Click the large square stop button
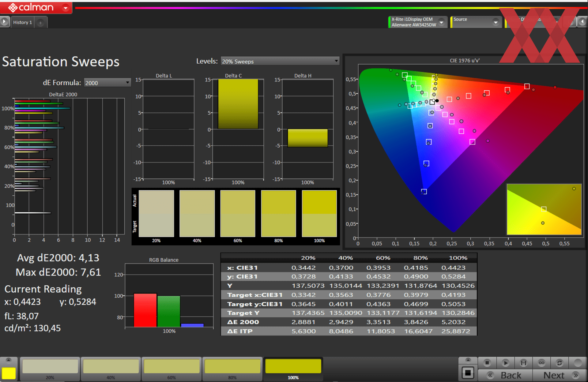The height and width of the screenshot is (382, 588). (x=468, y=373)
